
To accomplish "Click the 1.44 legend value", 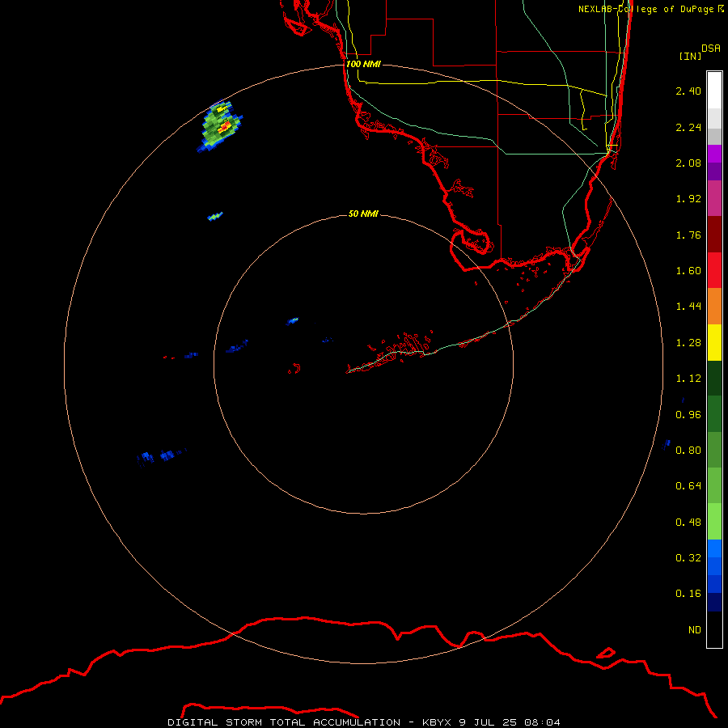I will pyautogui.click(x=688, y=307).
